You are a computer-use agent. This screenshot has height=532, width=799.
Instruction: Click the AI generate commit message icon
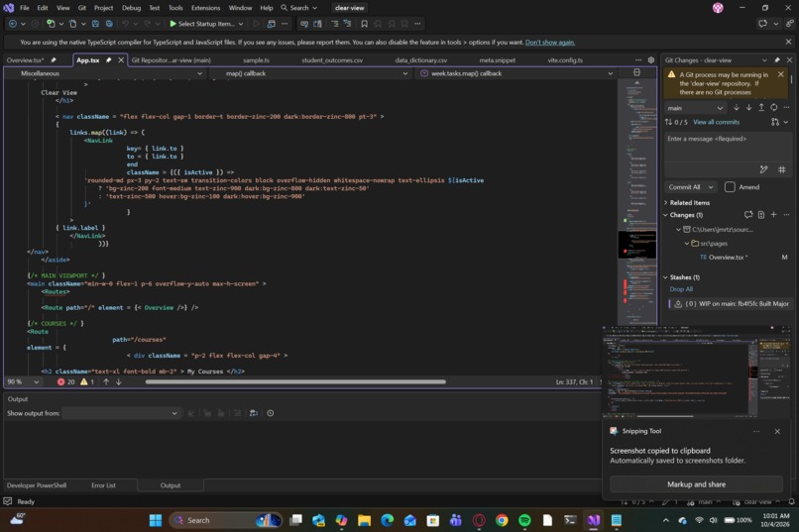click(x=763, y=169)
